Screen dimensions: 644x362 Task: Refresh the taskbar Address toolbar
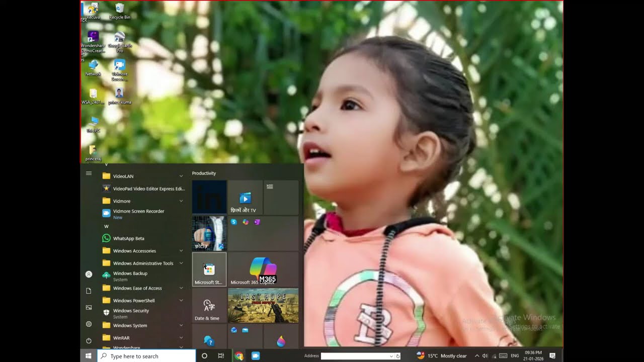point(398,356)
